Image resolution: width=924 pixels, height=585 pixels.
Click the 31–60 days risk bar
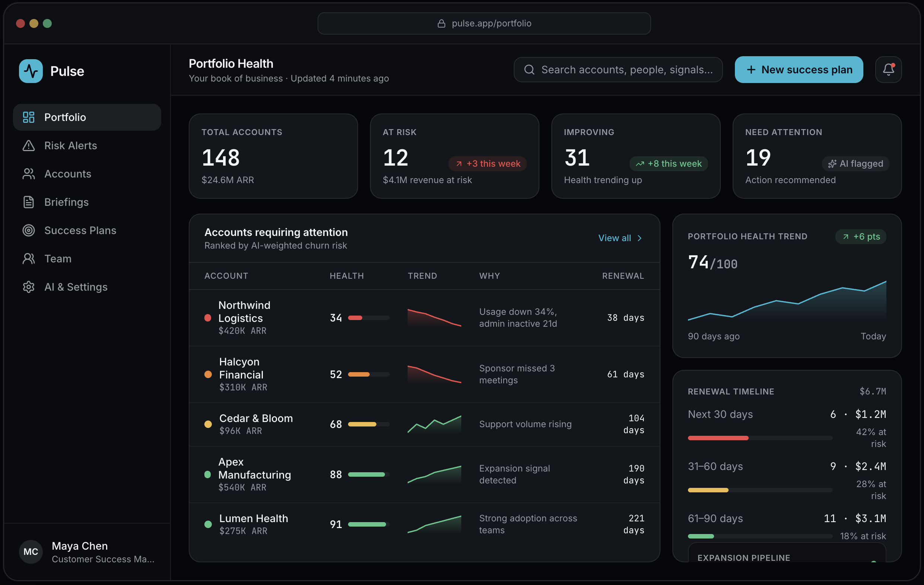(760, 490)
